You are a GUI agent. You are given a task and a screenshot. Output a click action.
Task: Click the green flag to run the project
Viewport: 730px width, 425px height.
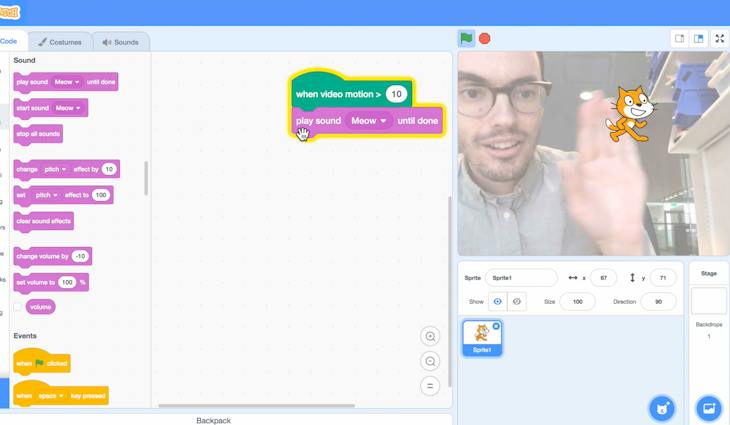click(x=466, y=39)
